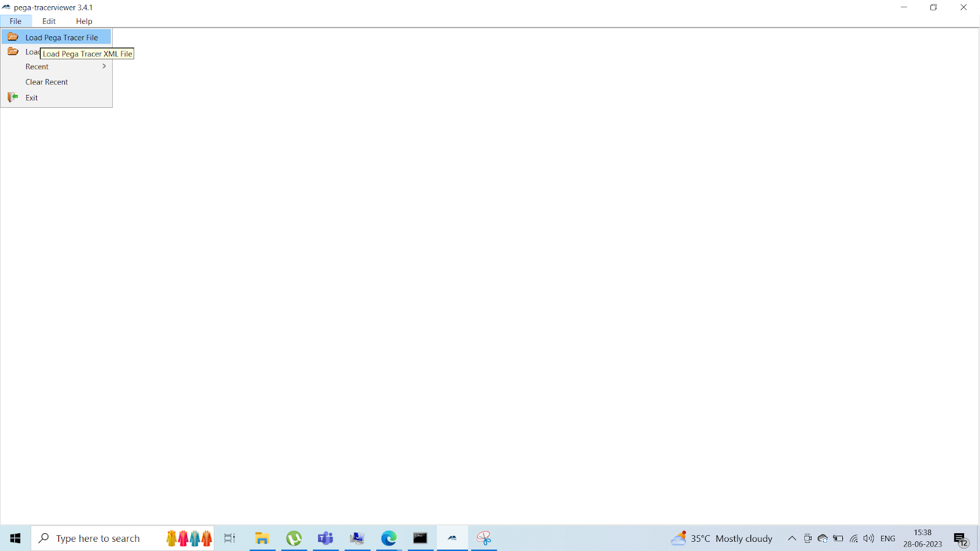Open the volume speaker tray icon
This screenshot has height=551, width=980.
[869, 538]
